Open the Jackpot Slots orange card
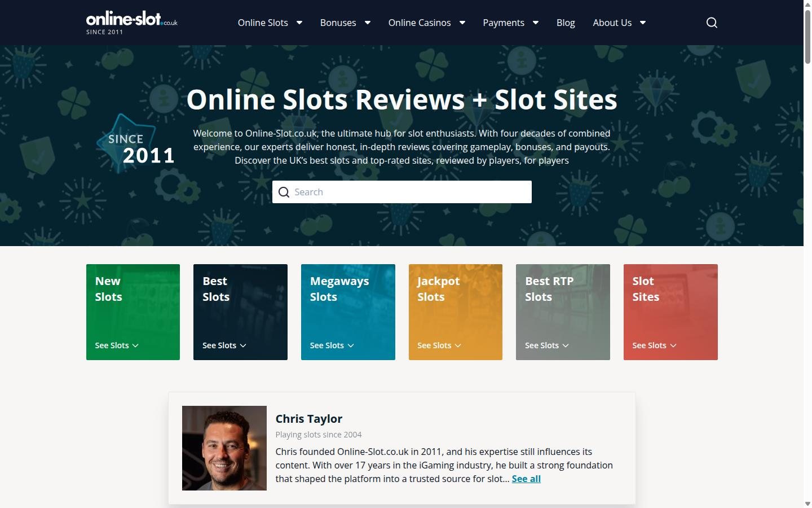Viewport: 812px width, 508px height. click(x=456, y=312)
